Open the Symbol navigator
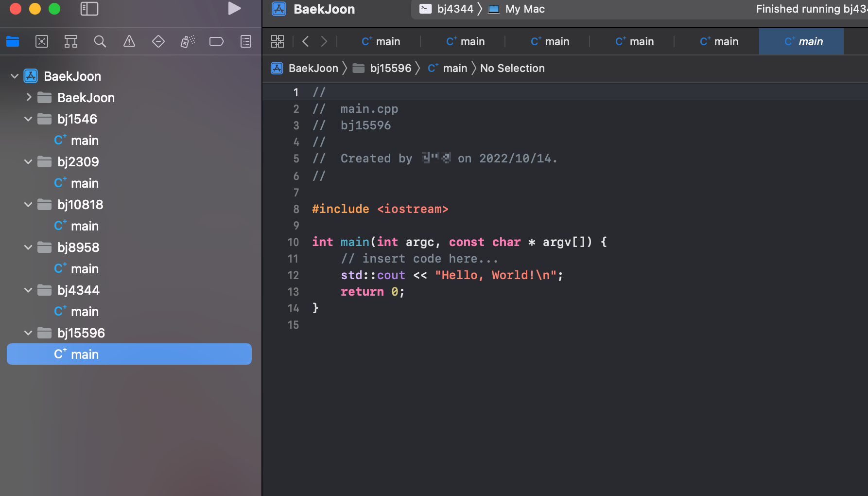The image size is (868, 496). point(71,41)
